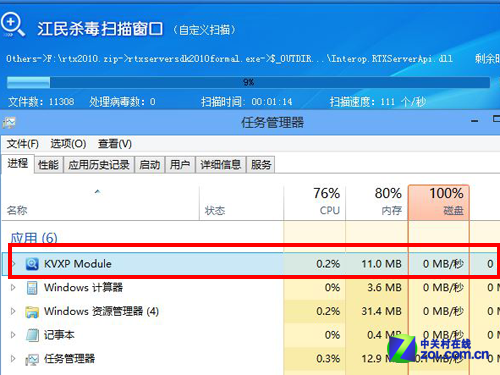
Task: Switch to the 应用历史记录 tab
Action: [99, 165]
